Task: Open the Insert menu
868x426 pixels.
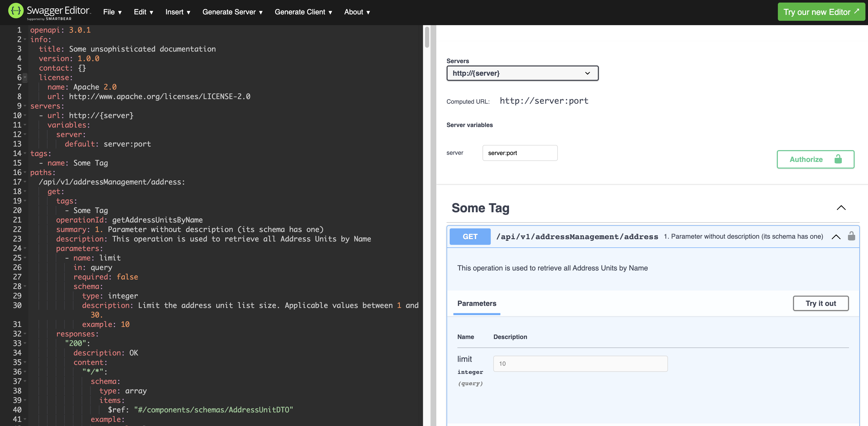Action: (177, 12)
